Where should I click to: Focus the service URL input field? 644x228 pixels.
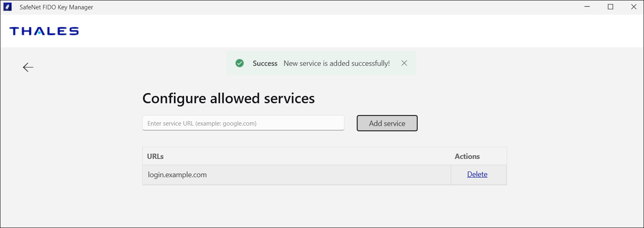tap(243, 123)
